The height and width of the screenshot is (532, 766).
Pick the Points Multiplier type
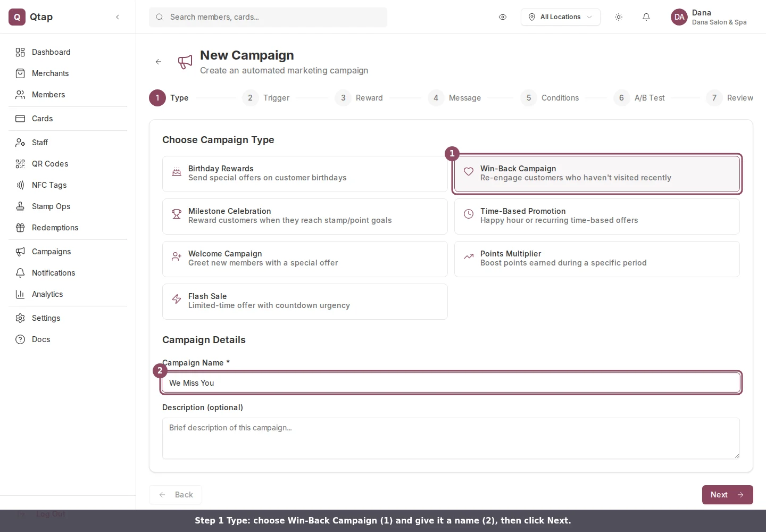[597, 259]
